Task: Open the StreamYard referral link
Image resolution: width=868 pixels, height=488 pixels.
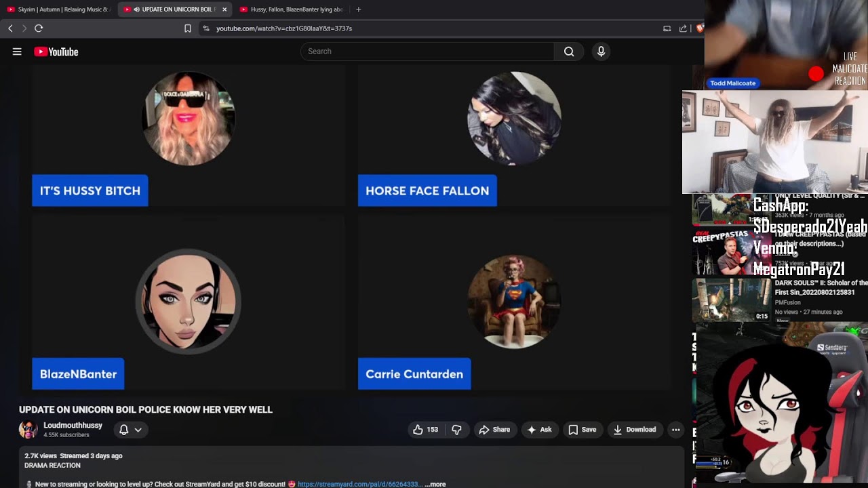Action: tap(360, 485)
